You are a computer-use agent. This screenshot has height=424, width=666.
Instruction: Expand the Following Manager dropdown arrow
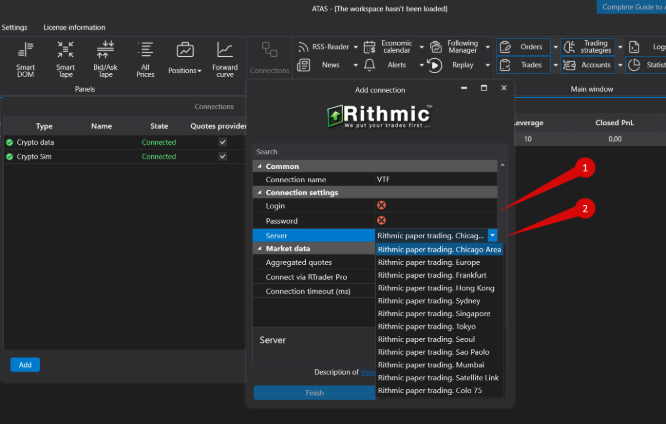click(x=488, y=47)
